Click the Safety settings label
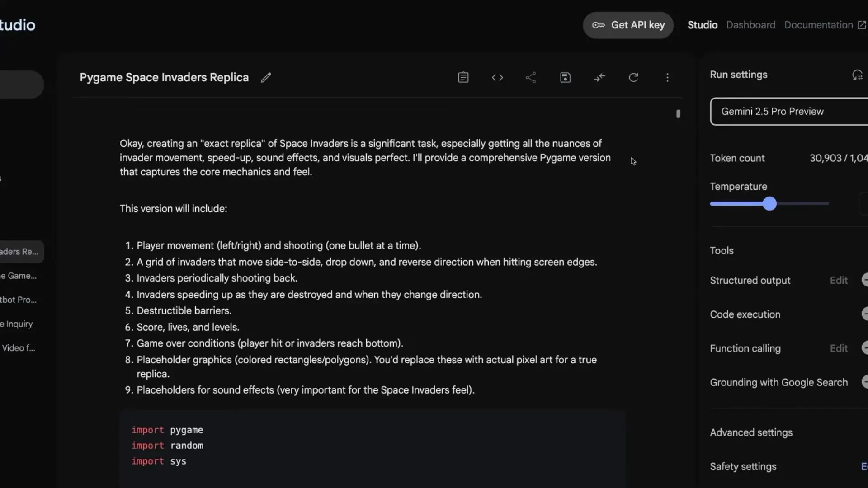Screen dimensions: 868x488 tap(743, 466)
